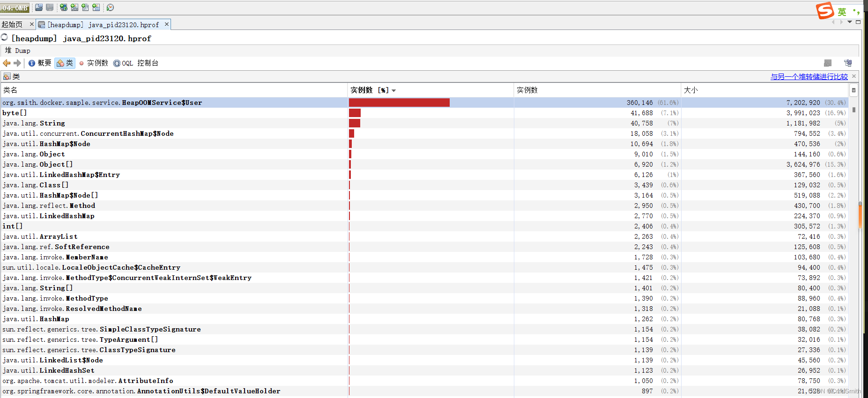Close the compare heap dump bar
868x398 pixels.
pyautogui.click(x=854, y=76)
